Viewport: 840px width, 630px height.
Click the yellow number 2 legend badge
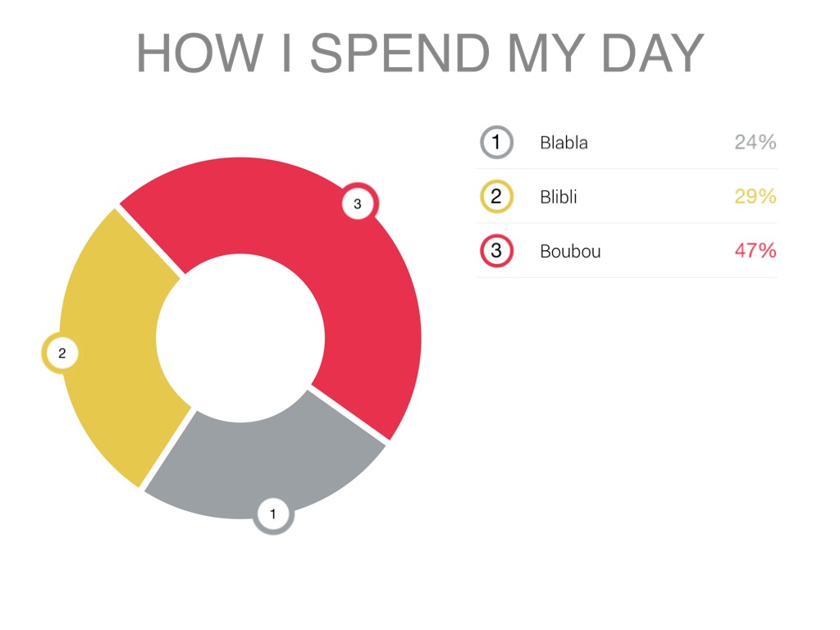coord(496,197)
